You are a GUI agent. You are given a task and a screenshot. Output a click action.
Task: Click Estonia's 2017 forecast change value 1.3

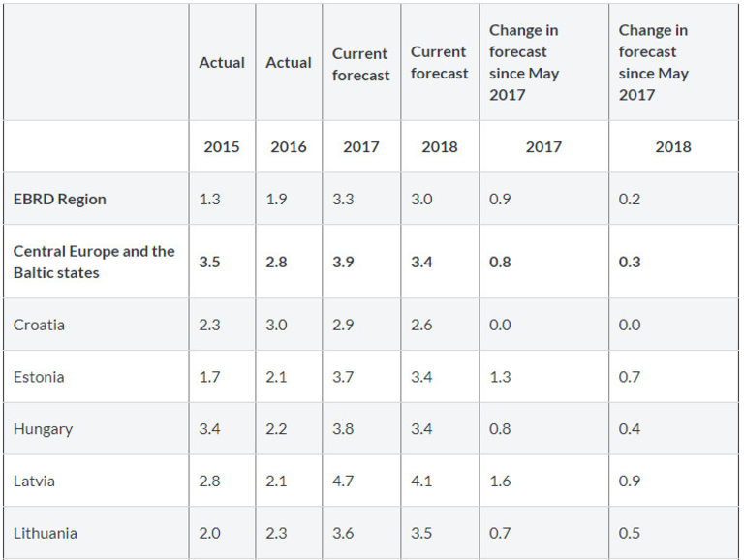(500, 377)
